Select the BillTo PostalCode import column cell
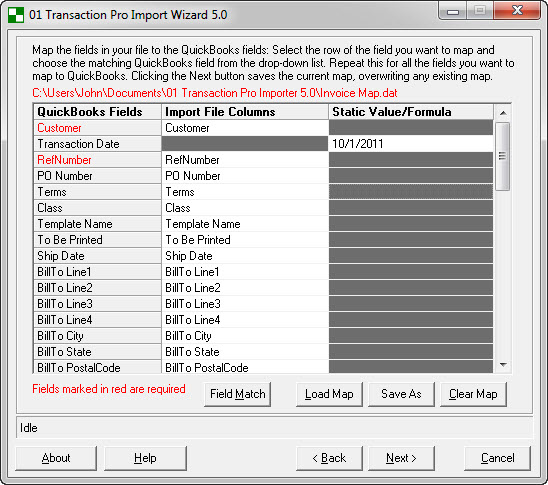The width and height of the screenshot is (548, 485). click(245, 367)
